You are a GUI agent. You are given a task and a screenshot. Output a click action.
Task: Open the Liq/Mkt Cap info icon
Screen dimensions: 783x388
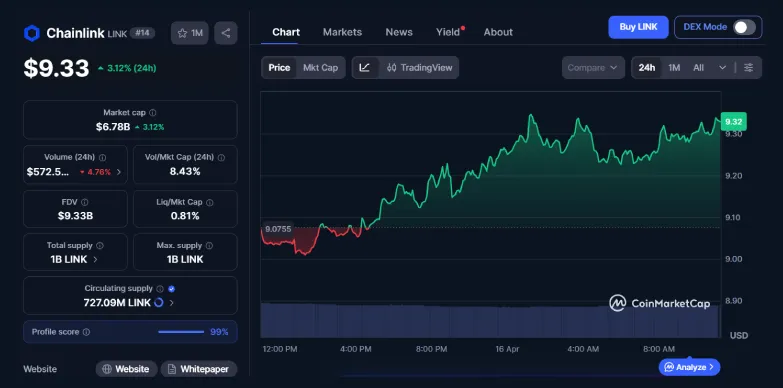pyautogui.click(x=210, y=202)
